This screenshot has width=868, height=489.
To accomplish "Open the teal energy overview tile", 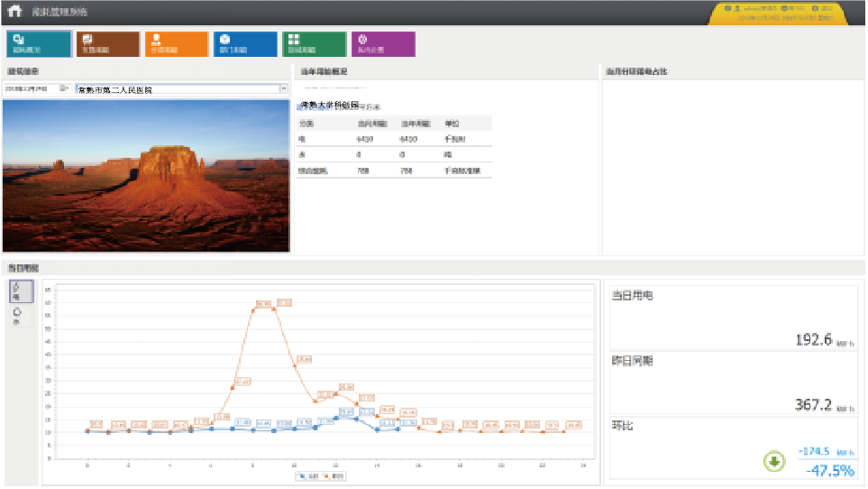I will [38, 44].
